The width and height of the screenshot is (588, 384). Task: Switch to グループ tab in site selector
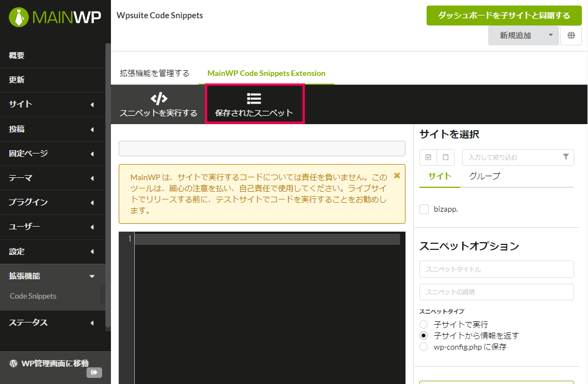tap(484, 176)
